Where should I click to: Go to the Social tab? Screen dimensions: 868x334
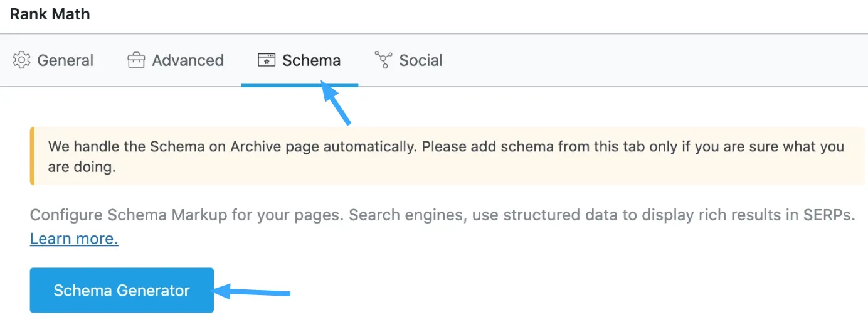[x=421, y=60]
